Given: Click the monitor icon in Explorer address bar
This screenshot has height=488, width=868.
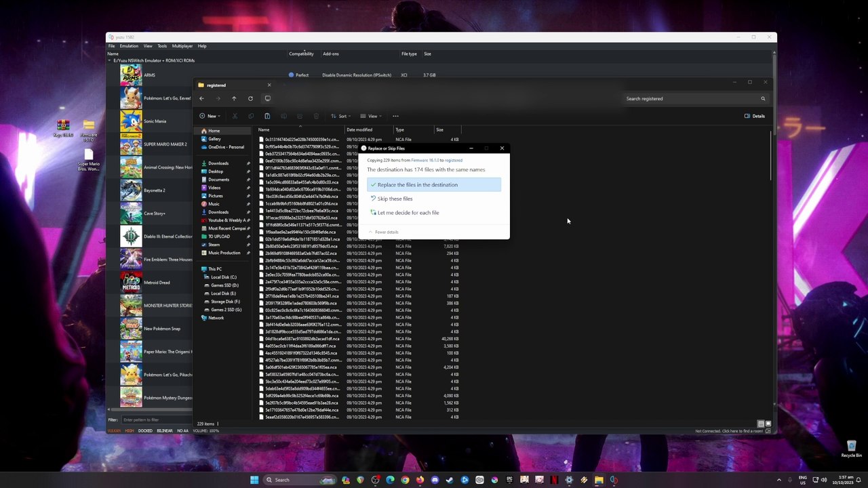Looking at the screenshot, I should pyautogui.click(x=267, y=98).
